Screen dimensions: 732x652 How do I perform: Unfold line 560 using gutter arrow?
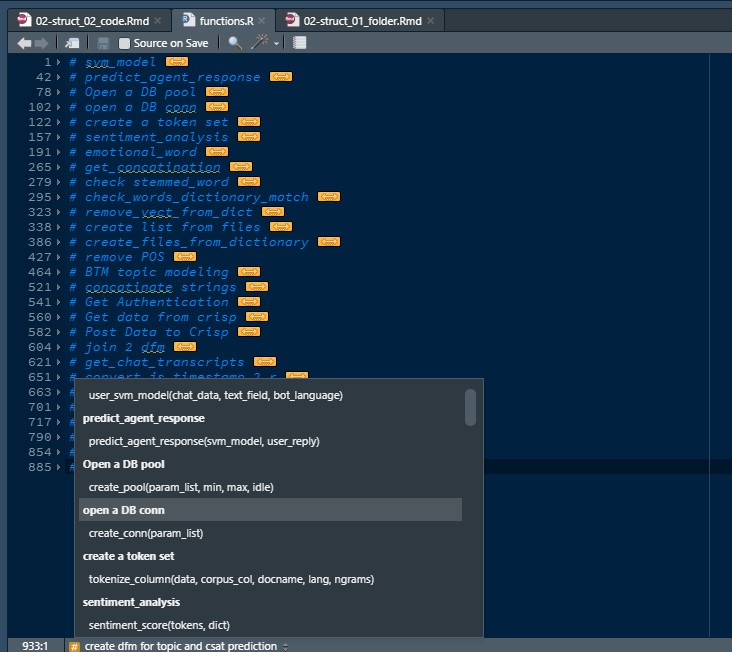click(x=58, y=317)
